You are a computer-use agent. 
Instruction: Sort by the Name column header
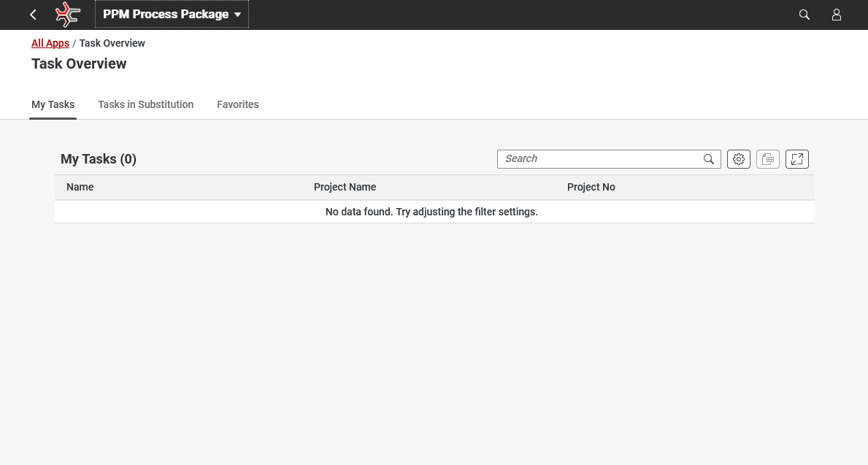[80, 187]
